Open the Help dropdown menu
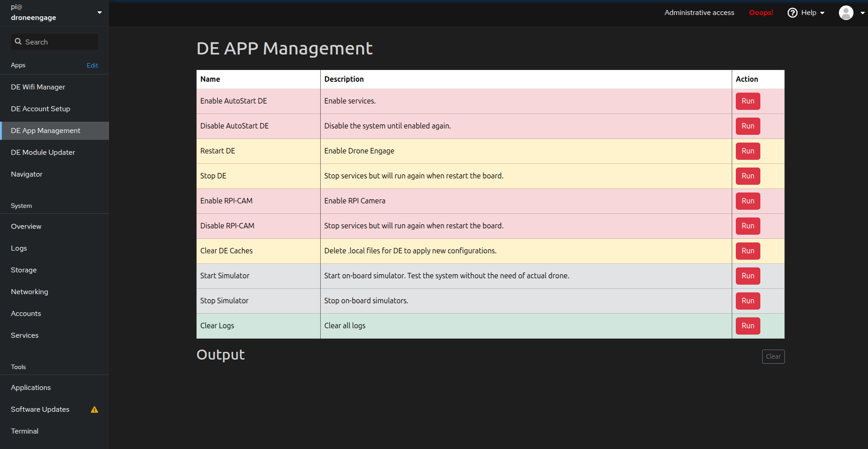The width and height of the screenshot is (868, 449). (809, 13)
